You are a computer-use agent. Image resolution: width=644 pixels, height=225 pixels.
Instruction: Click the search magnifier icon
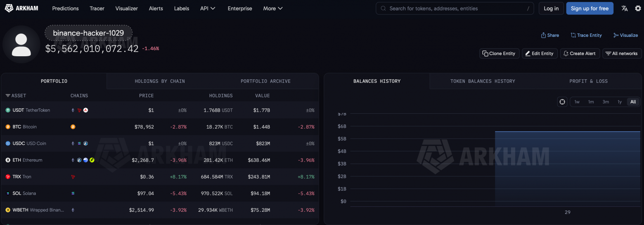pos(384,8)
